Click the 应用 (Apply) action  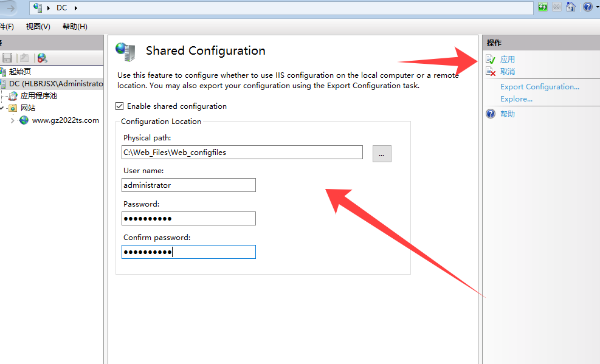(x=507, y=59)
